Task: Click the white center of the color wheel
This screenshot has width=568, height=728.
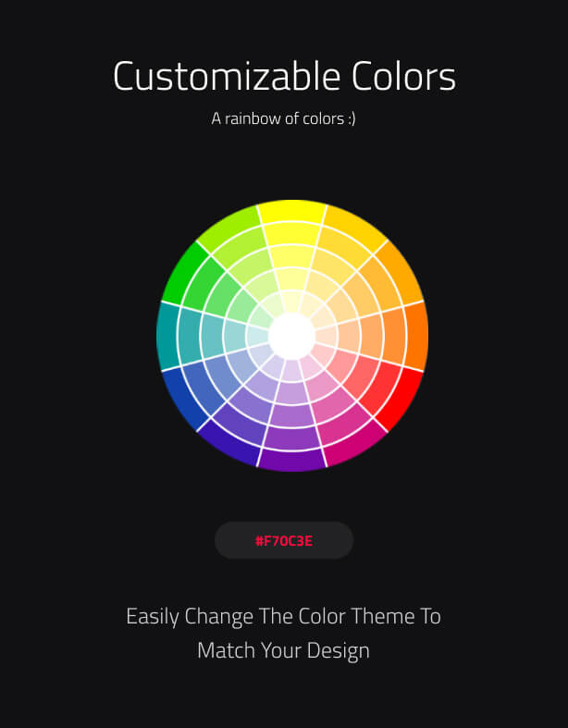Action: point(292,336)
